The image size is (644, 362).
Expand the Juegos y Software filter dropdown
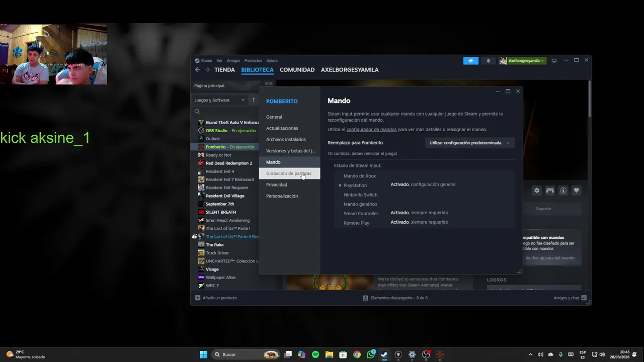[x=220, y=100]
